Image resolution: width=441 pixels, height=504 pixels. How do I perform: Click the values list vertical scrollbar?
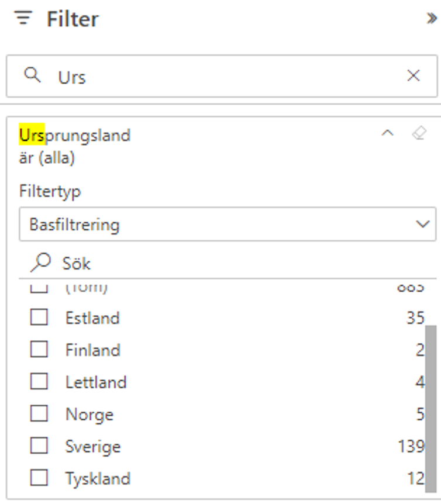pos(430,409)
